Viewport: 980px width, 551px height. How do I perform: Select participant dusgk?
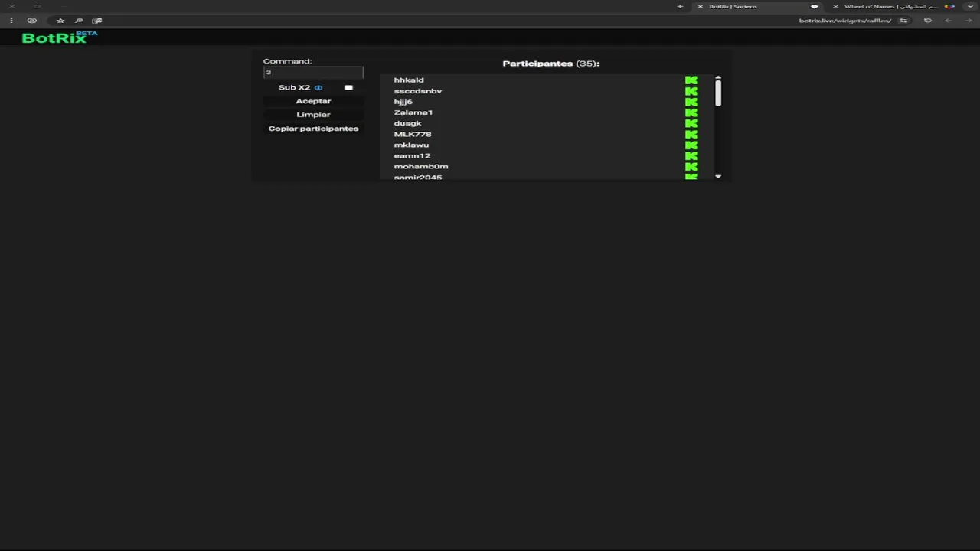click(408, 123)
